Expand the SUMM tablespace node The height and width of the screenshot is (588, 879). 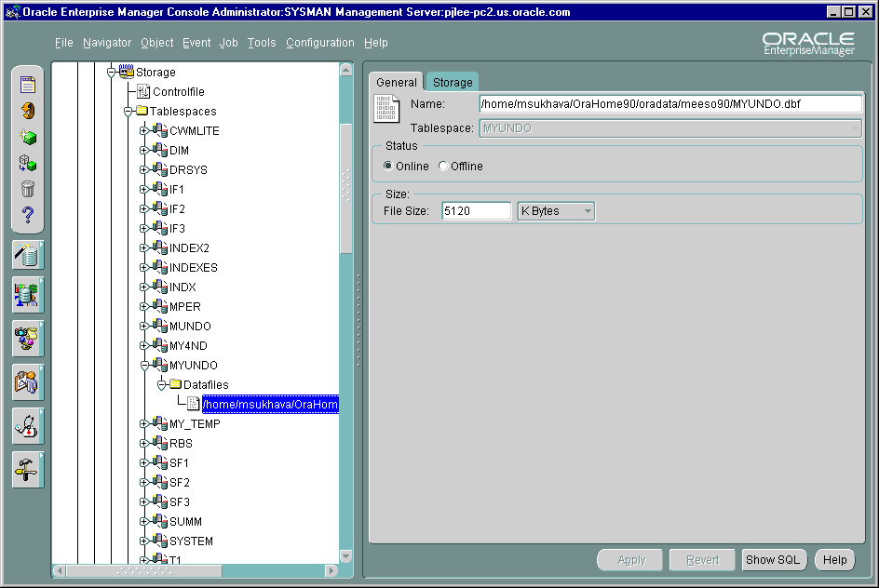144,521
